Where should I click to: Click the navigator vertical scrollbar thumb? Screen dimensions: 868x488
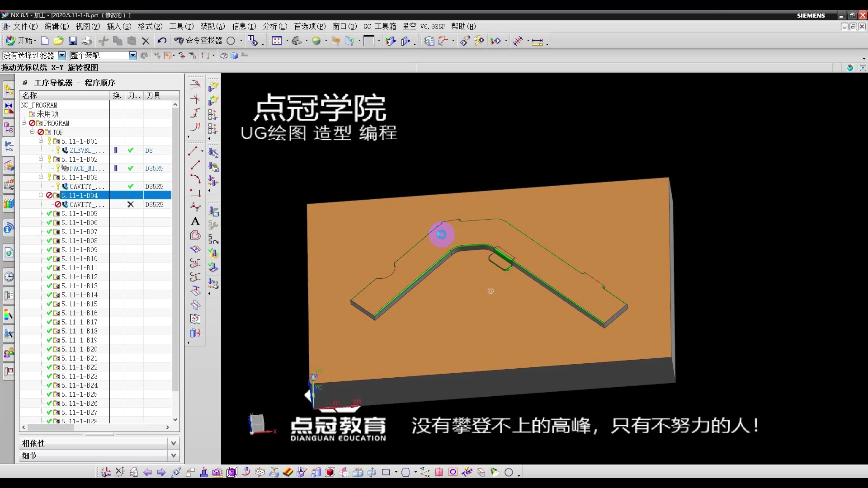pyautogui.click(x=175, y=249)
